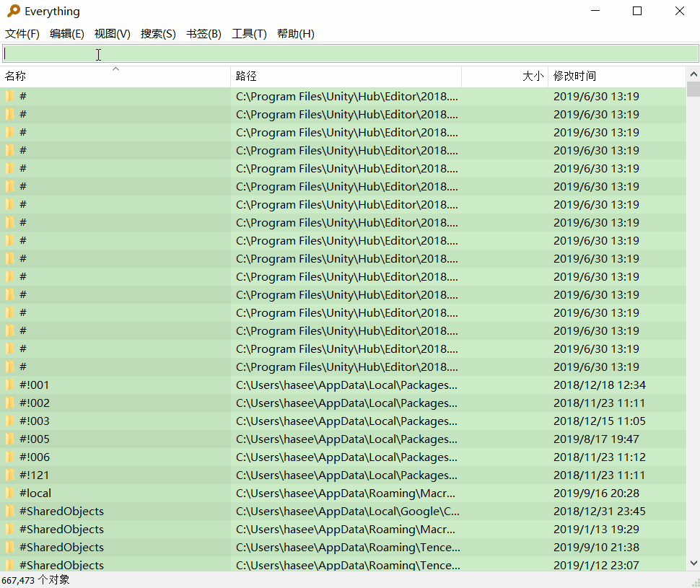Click the Everything magnifier app icon

pos(14,11)
